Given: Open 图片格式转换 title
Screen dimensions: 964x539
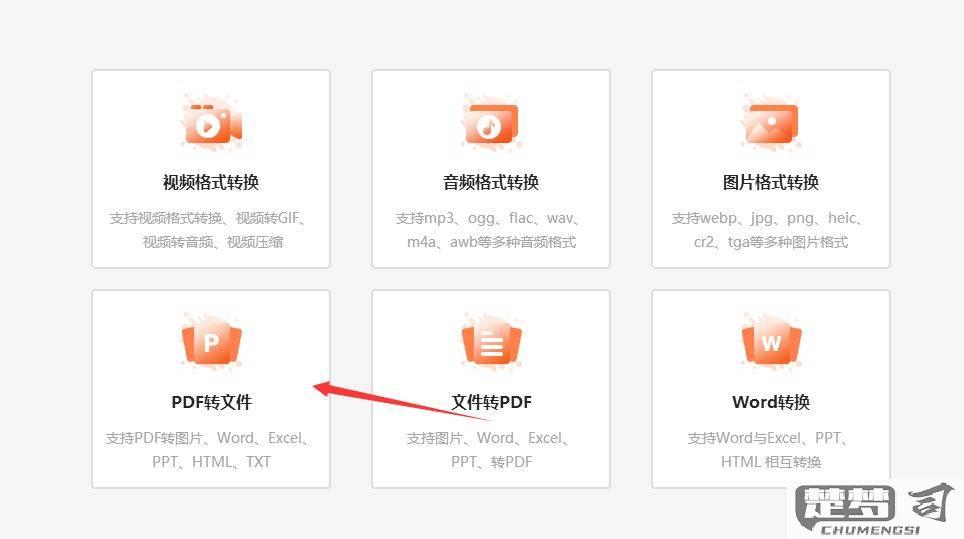Looking at the screenshot, I should coord(771,182).
